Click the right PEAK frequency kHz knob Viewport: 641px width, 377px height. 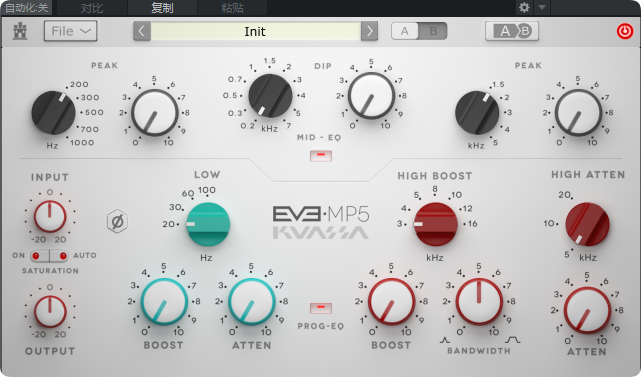tap(477, 112)
